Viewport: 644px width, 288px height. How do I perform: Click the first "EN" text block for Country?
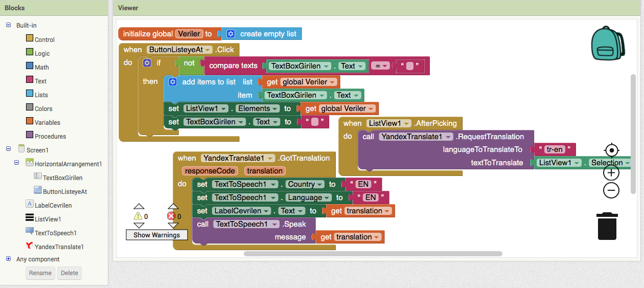click(364, 184)
